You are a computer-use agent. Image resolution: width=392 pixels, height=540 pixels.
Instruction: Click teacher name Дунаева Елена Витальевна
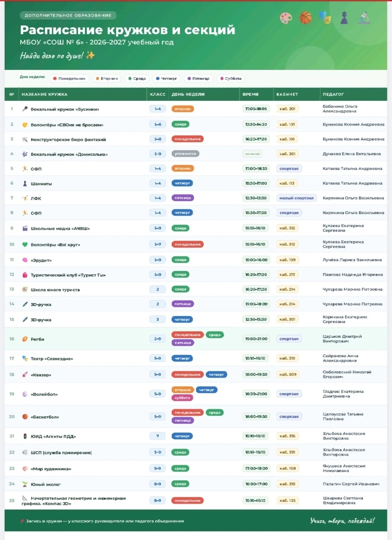[351, 154]
